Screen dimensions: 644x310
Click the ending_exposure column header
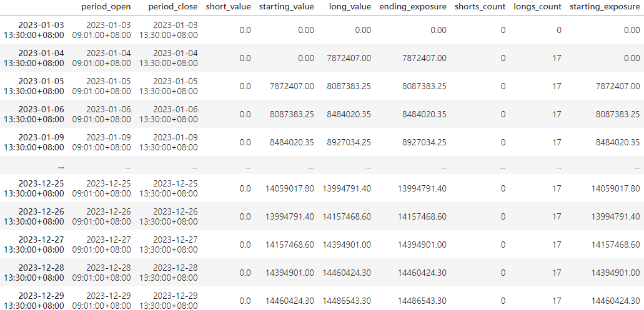[413, 7]
